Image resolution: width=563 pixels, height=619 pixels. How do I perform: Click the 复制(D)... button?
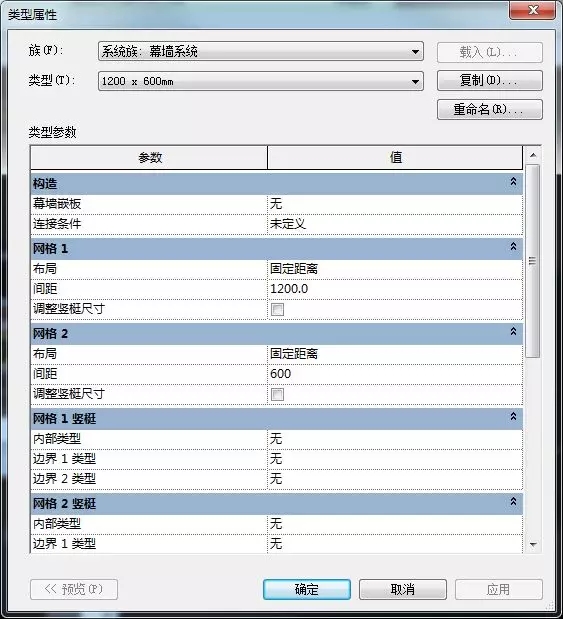coord(490,81)
